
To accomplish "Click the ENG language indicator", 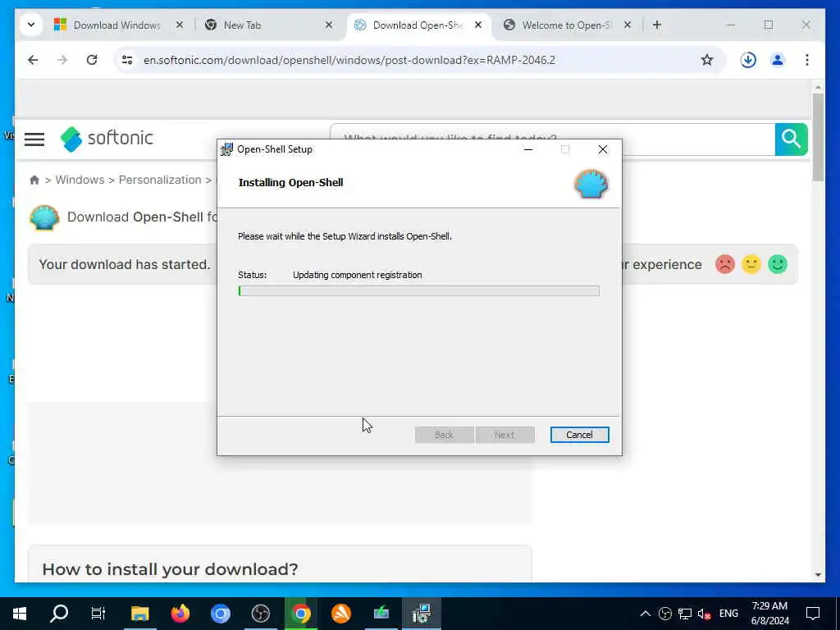I will 728,614.
